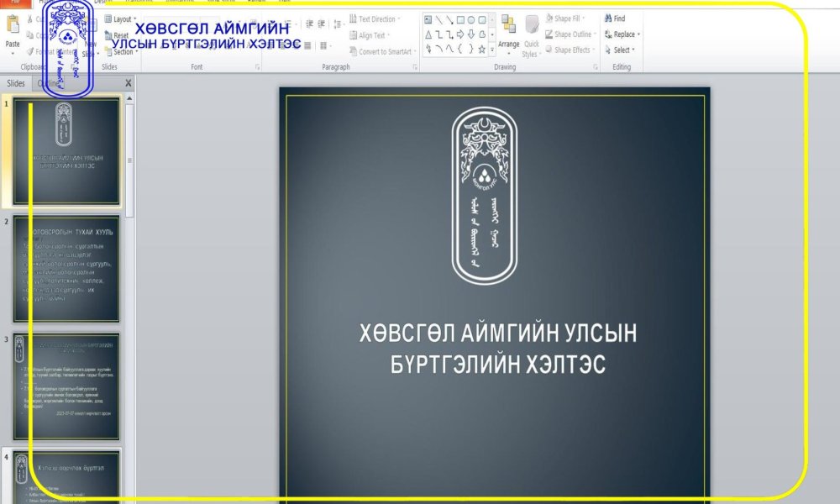Open the Align Text dropdown

370,35
